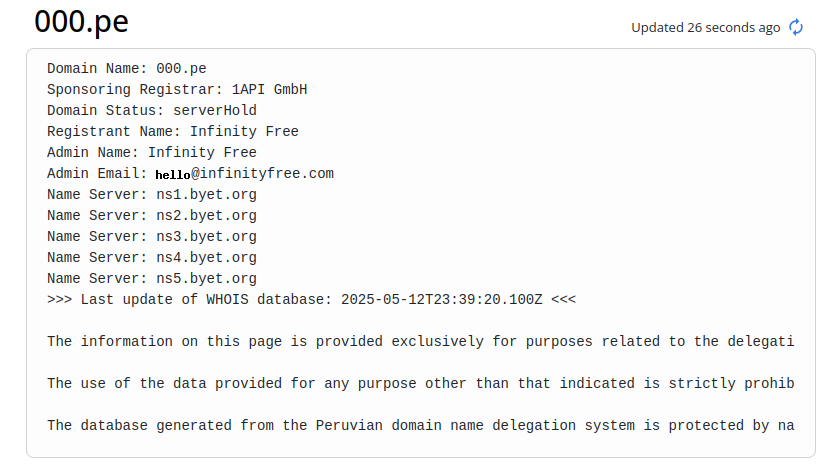
Task: Click the WHOIS database last update timestamp
Action: point(441,300)
